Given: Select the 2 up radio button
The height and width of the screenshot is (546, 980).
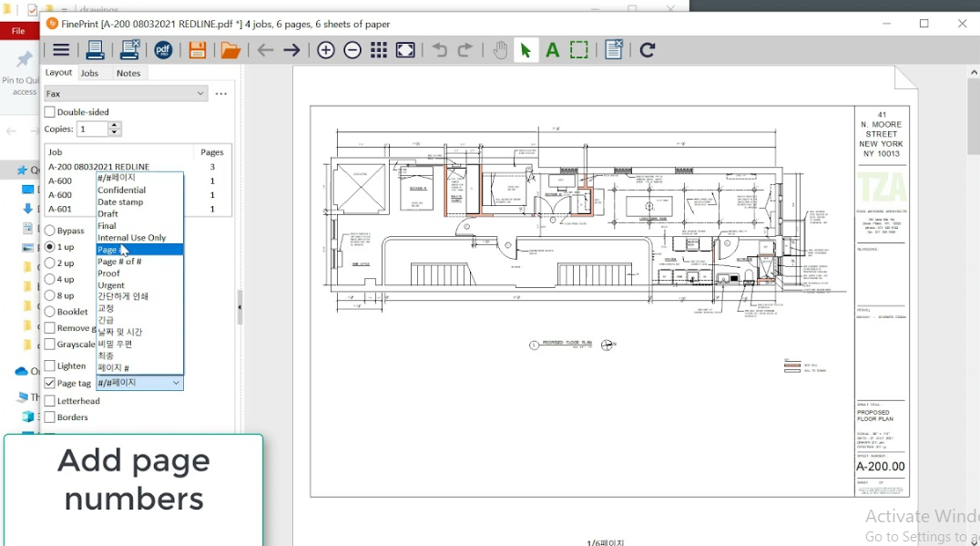Looking at the screenshot, I should 49,263.
